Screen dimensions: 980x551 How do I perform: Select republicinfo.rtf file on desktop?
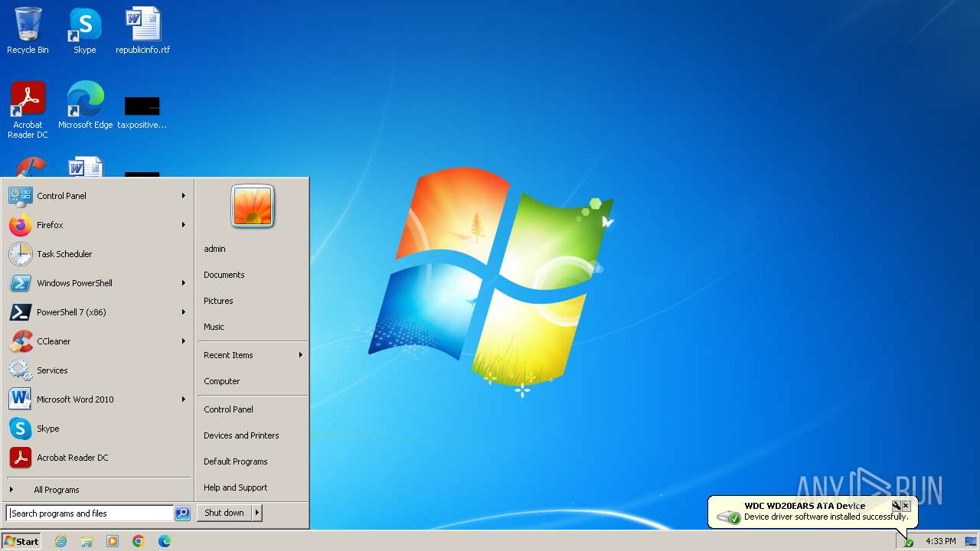click(143, 31)
